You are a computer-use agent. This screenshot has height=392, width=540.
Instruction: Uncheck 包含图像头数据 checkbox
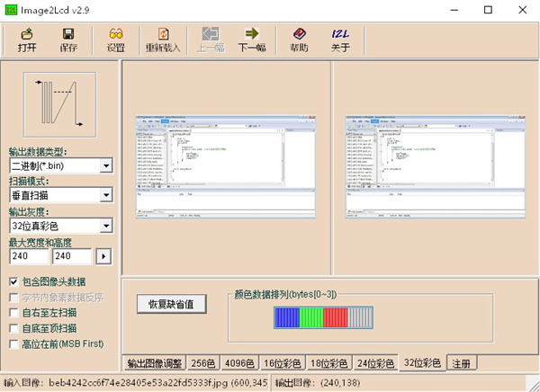[x=14, y=281]
